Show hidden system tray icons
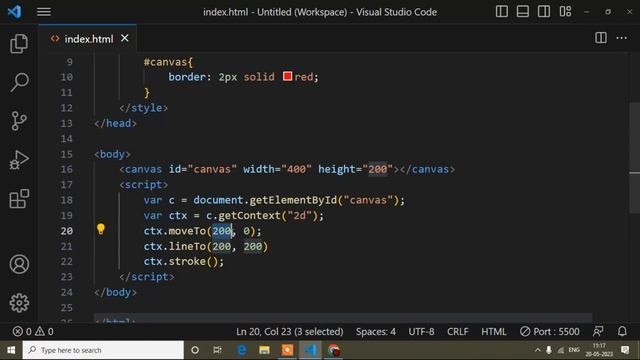The image size is (640, 360). click(x=538, y=350)
